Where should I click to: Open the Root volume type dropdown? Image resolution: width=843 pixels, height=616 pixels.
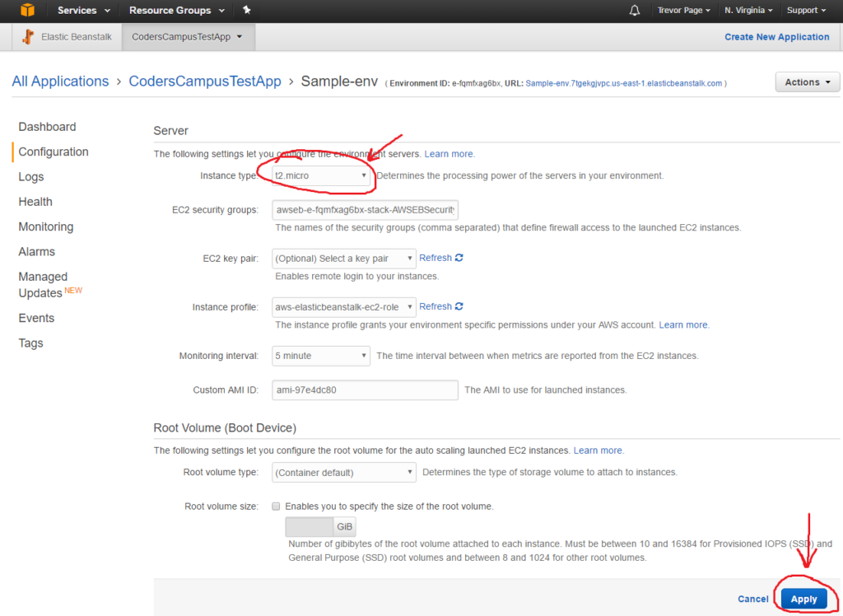coord(343,473)
